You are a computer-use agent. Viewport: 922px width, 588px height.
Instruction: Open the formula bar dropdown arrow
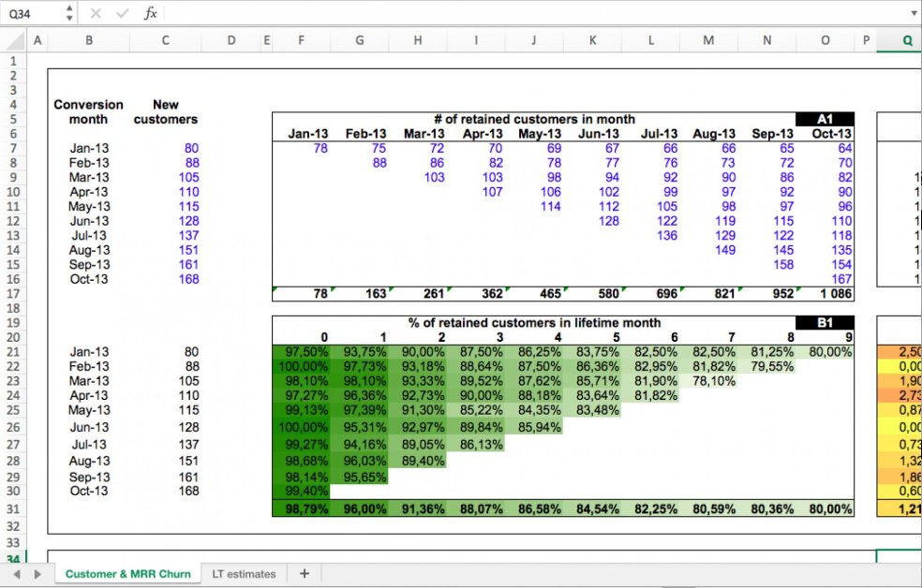tap(914, 14)
